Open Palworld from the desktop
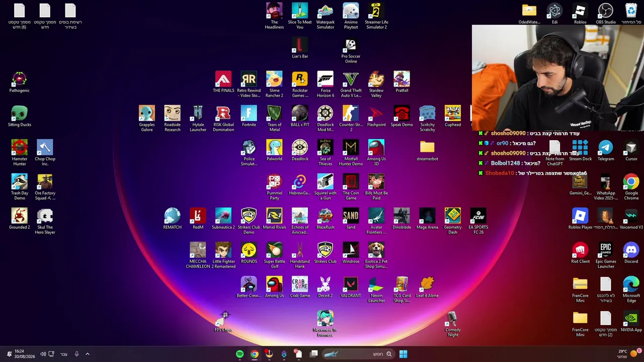This screenshot has width=644, height=362. (x=274, y=150)
